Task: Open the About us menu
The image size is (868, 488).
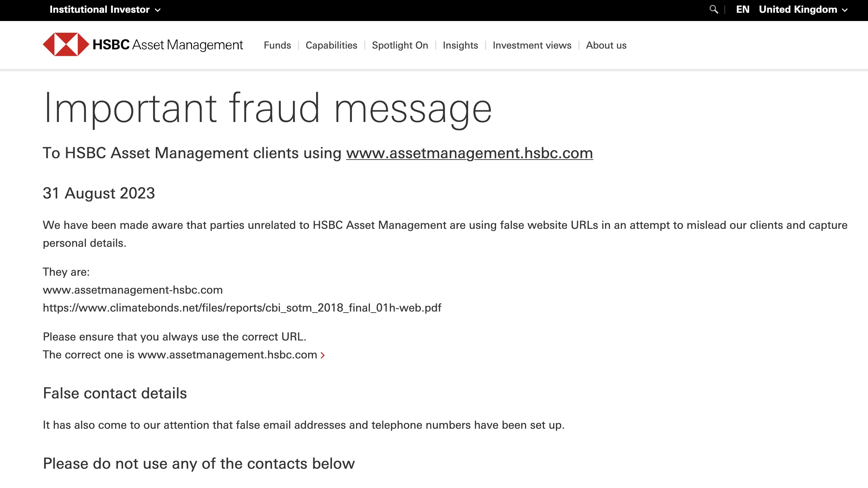Action: point(606,45)
